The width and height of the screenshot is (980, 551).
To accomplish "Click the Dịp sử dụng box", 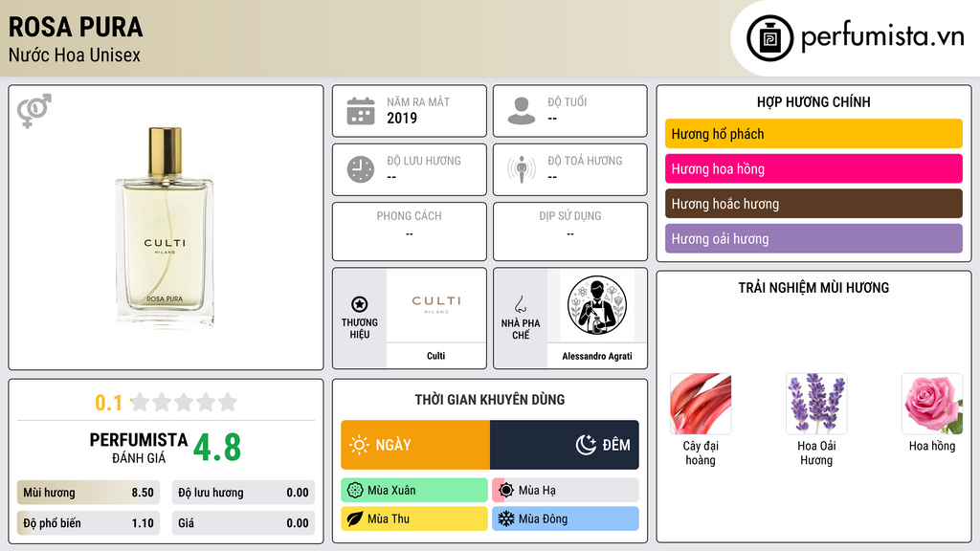I will click(570, 231).
